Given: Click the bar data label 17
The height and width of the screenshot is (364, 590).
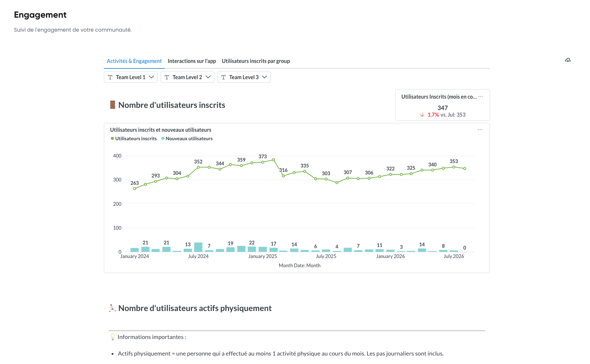Looking at the screenshot, I should click(x=274, y=244).
